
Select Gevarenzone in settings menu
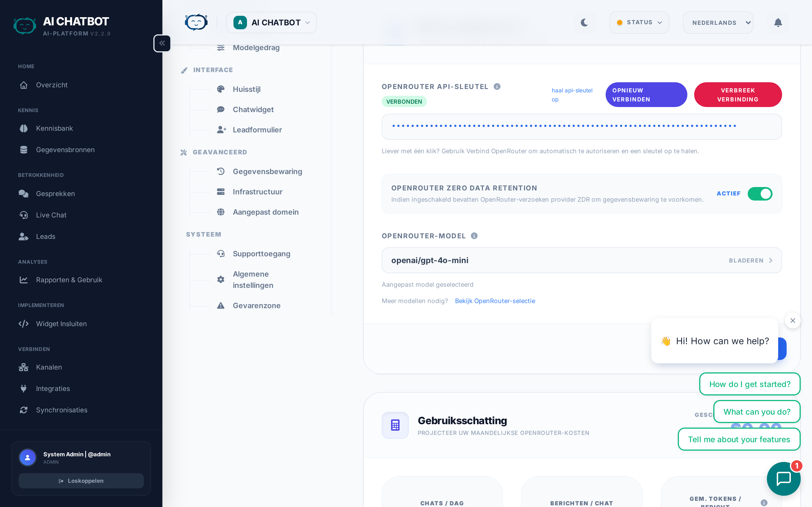pyautogui.click(x=256, y=306)
